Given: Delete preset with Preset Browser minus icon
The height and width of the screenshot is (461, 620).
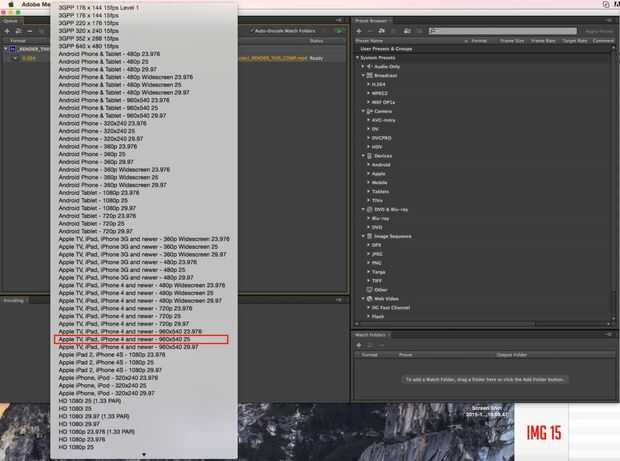Looking at the screenshot, I should click(x=370, y=30).
